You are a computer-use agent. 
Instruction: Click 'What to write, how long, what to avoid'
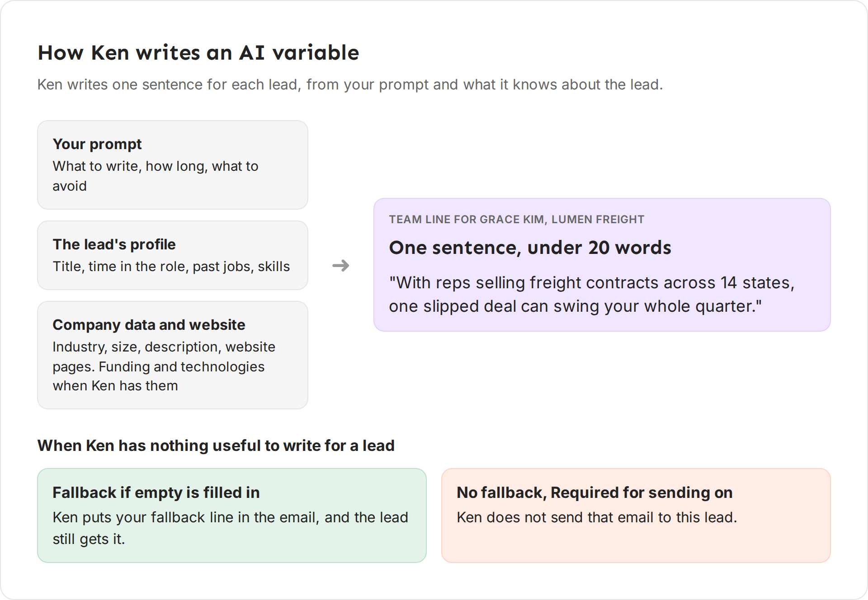tap(156, 176)
